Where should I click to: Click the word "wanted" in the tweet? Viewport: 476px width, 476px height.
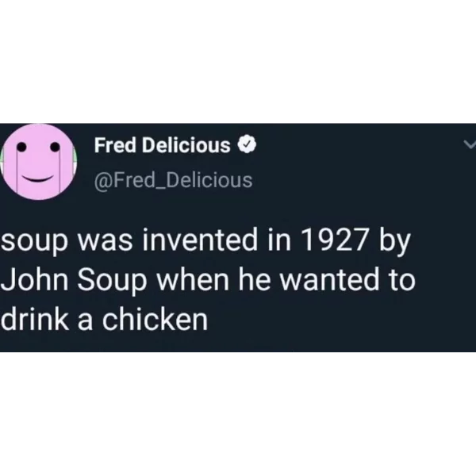pyautogui.click(x=329, y=279)
